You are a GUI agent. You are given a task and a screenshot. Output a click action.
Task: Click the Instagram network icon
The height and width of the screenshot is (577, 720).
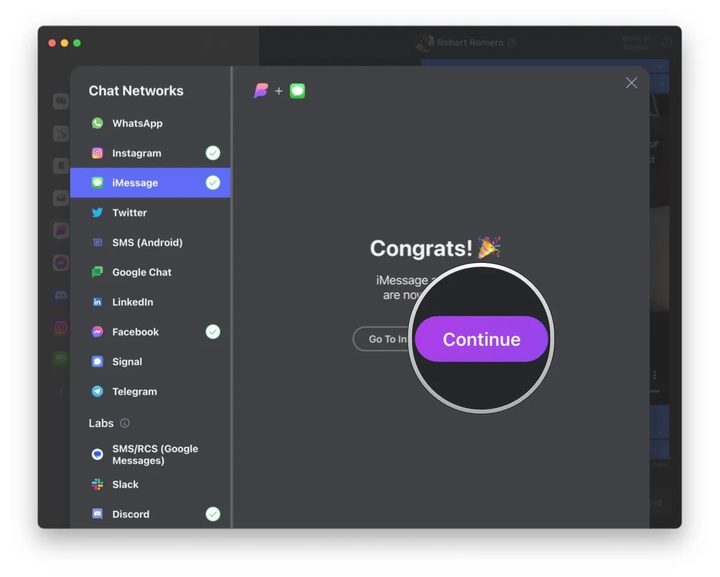click(97, 153)
